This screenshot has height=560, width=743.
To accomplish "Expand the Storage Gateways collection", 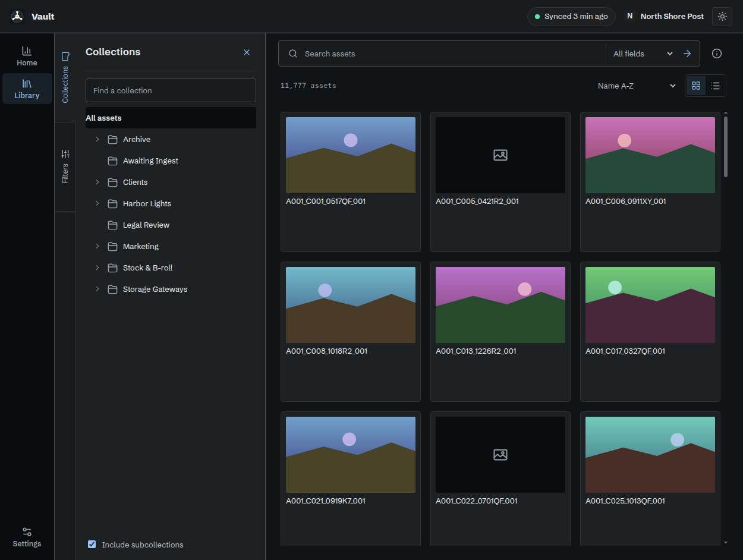I will coord(97,289).
